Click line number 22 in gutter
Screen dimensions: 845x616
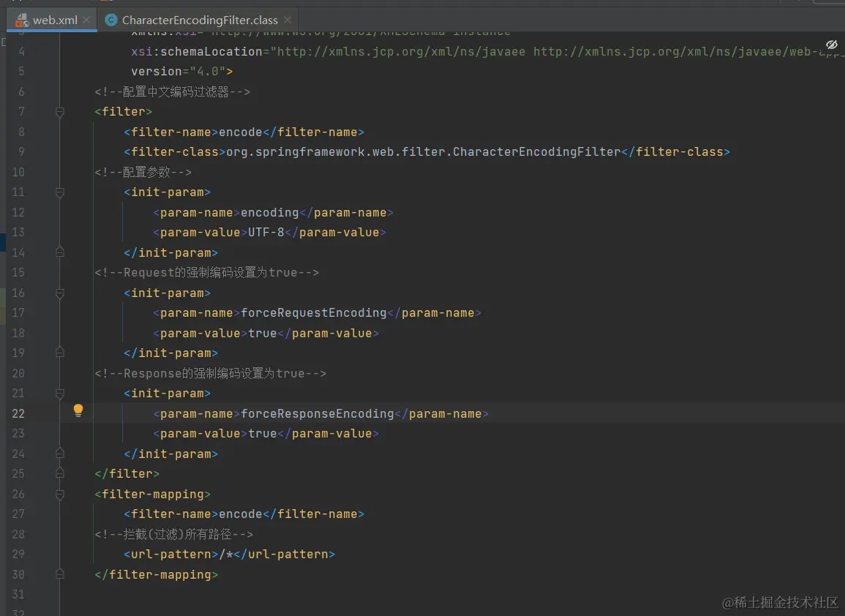point(18,413)
